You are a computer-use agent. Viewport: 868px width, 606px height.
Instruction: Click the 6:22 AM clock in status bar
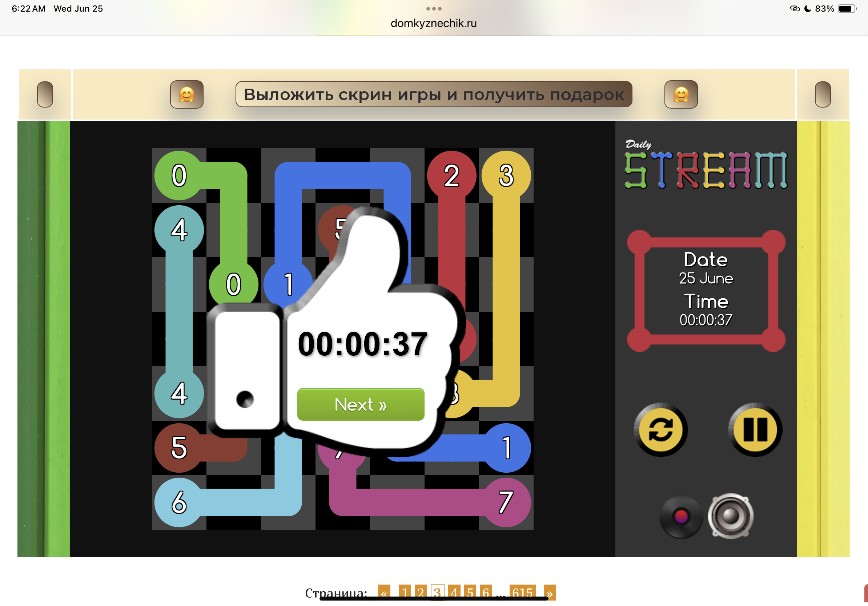(29, 8)
